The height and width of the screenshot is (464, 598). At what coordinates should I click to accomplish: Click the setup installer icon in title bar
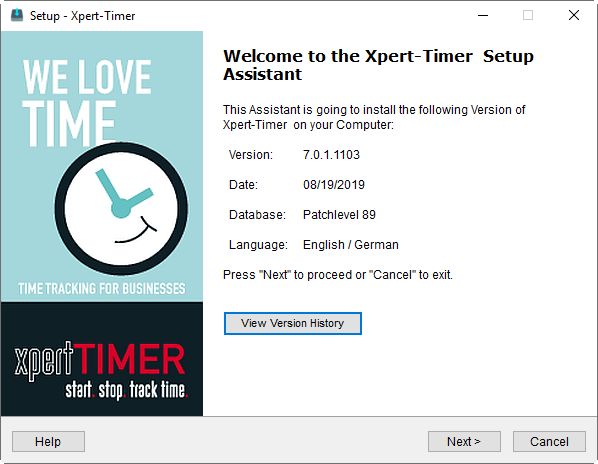tap(16, 16)
